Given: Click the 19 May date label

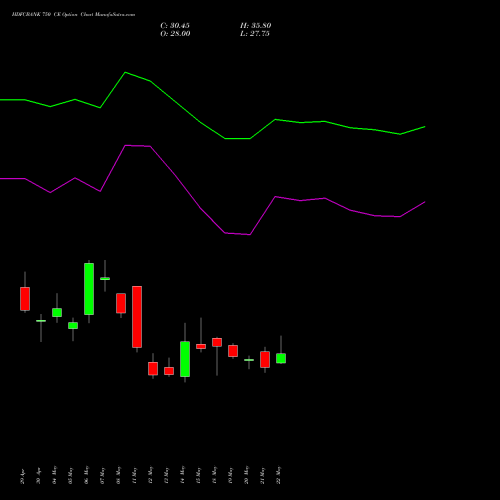Looking at the screenshot, I should point(230,475).
